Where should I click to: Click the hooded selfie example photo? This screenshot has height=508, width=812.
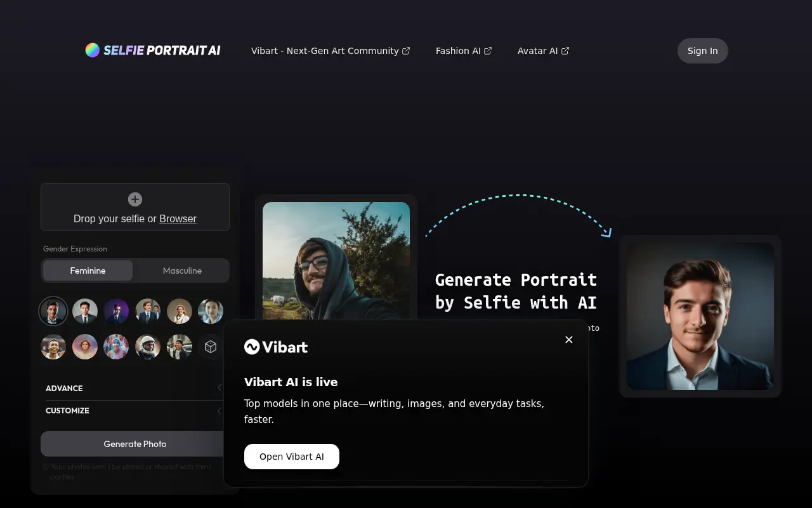point(336,261)
